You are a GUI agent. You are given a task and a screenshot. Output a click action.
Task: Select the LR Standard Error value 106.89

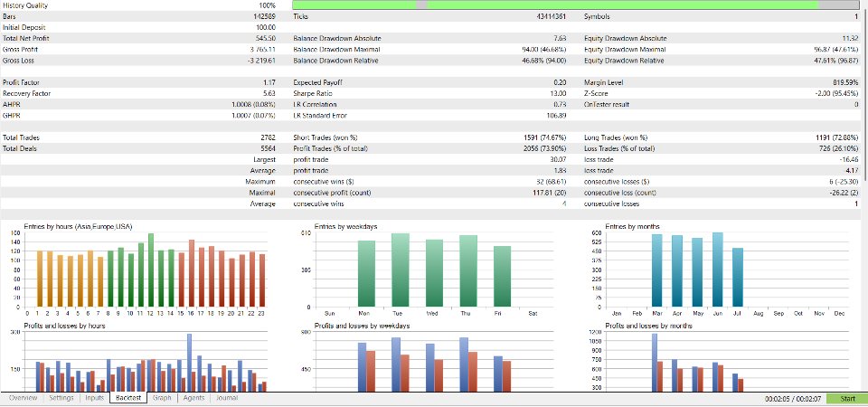pyautogui.click(x=556, y=116)
